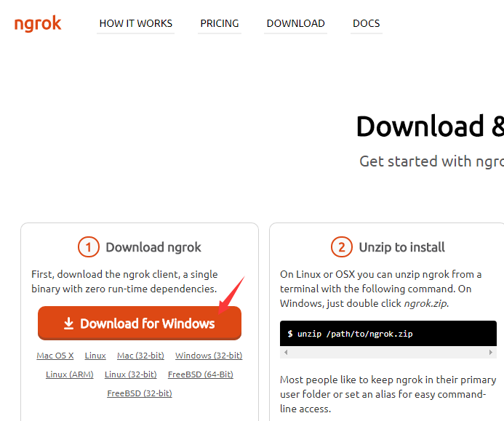The image size is (504, 421).
Task: Pick the Linux (ARM) download link
Action: coord(69,374)
